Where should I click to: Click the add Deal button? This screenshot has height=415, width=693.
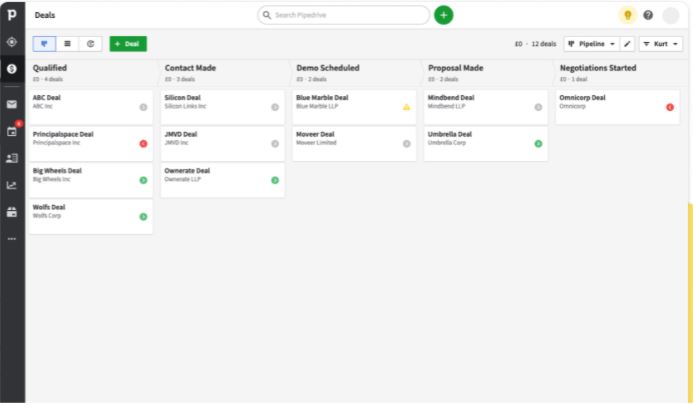tap(128, 44)
